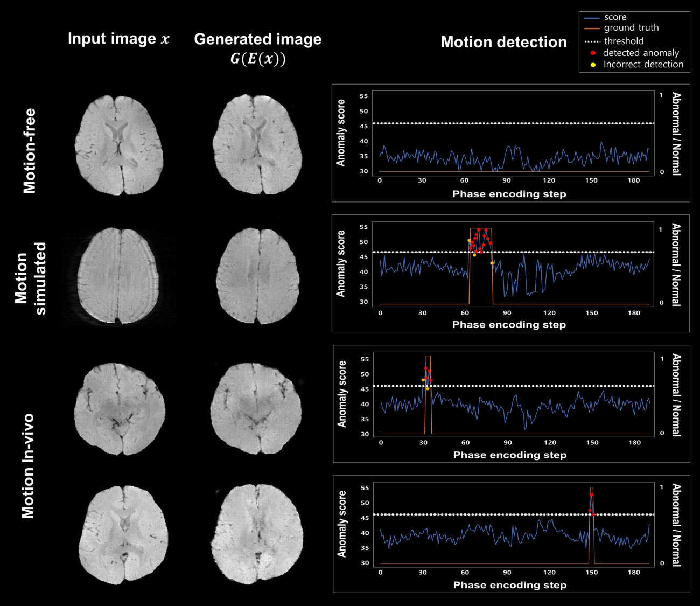Click the "Generated image" column heading
700x606 pixels.
click(x=257, y=39)
